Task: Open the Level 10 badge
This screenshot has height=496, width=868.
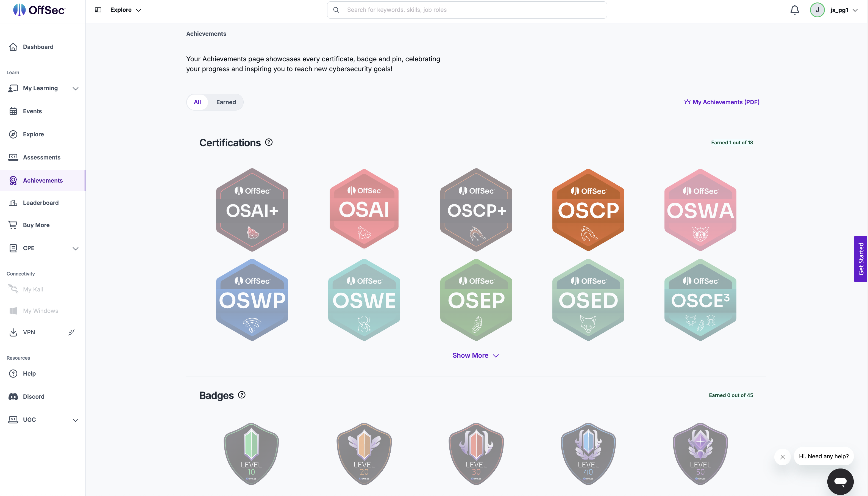Action: (251, 454)
